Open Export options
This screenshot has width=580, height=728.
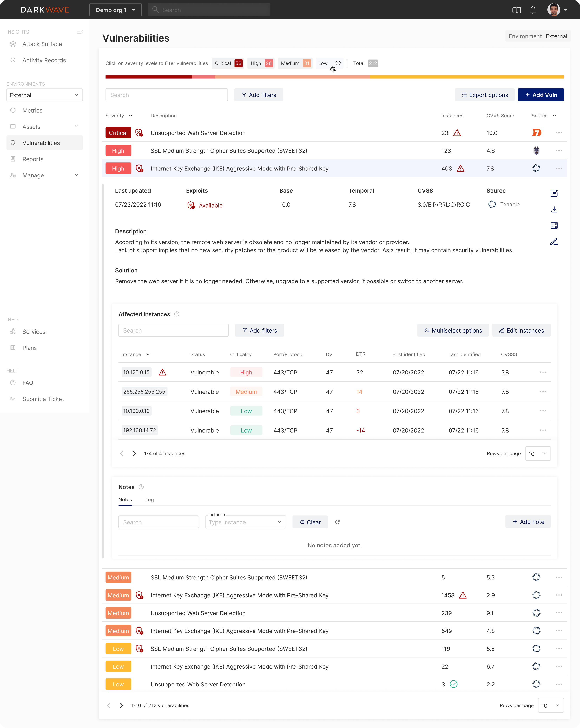click(484, 95)
